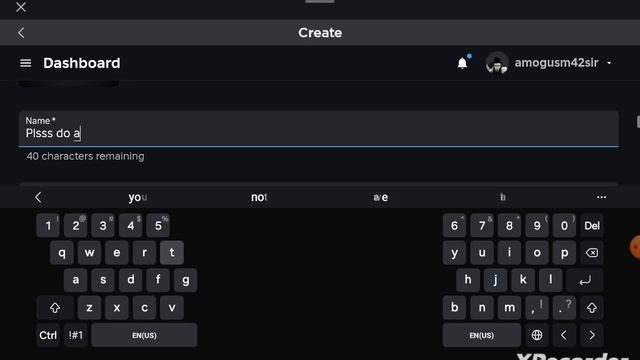Go back using the Create header arrow

pyautogui.click(x=21, y=33)
